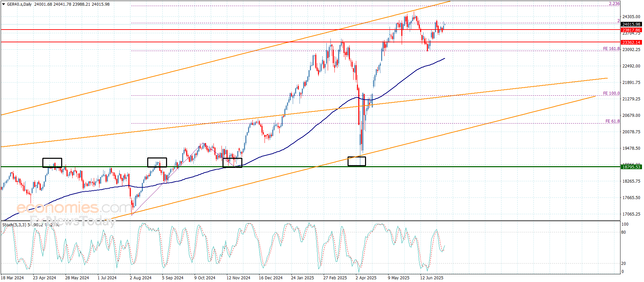Click the 18 Mar 2024 date label
This screenshot has width=644, height=282.
[13, 278]
